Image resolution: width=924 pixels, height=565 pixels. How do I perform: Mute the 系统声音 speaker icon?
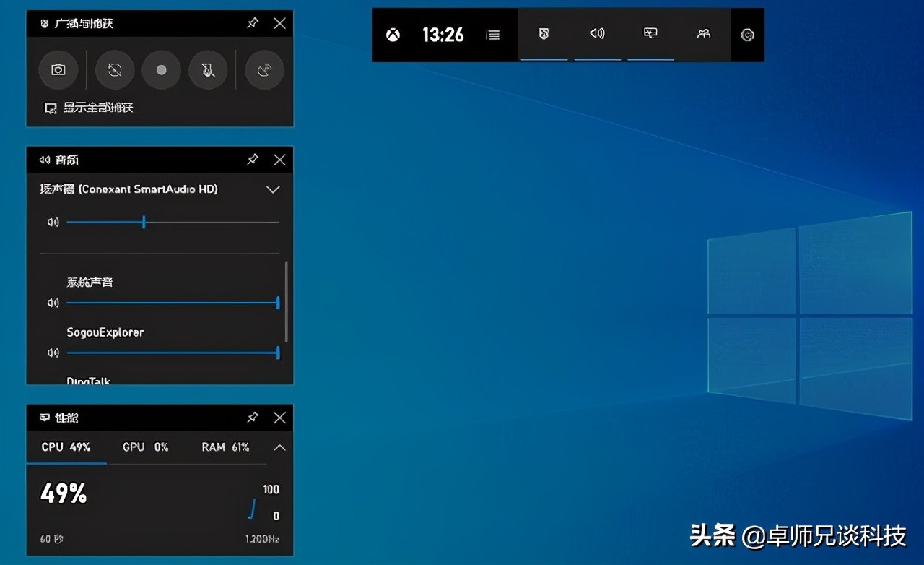pos(53,303)
